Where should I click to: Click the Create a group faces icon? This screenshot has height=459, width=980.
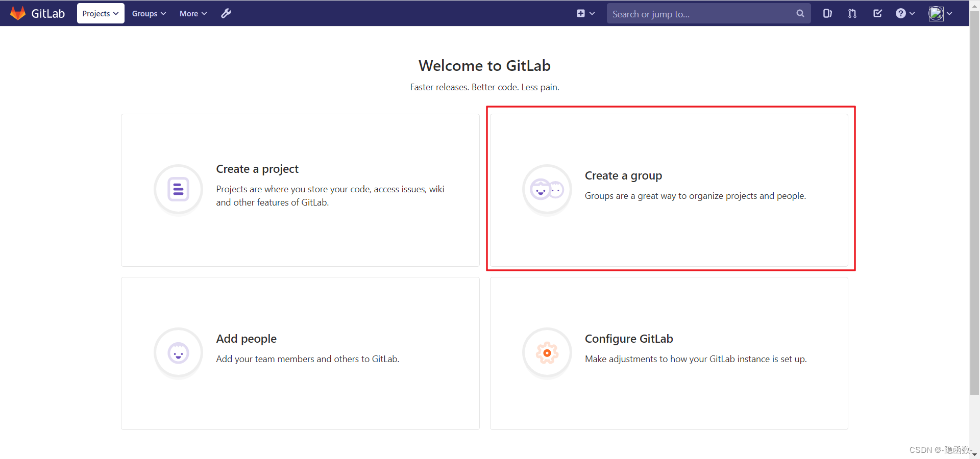[547, 190]
